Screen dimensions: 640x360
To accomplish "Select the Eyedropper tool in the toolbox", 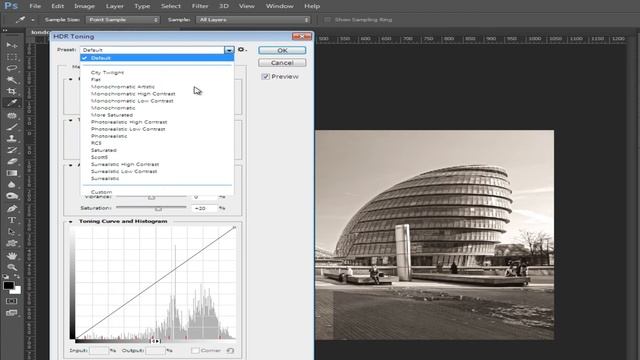I will point(12,102).
